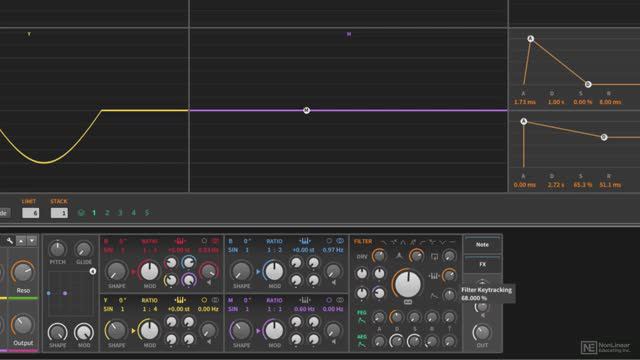Click the stereo link icon in magenta oscillator header
The width and height of the screenshot is (640, 360).
340,300
